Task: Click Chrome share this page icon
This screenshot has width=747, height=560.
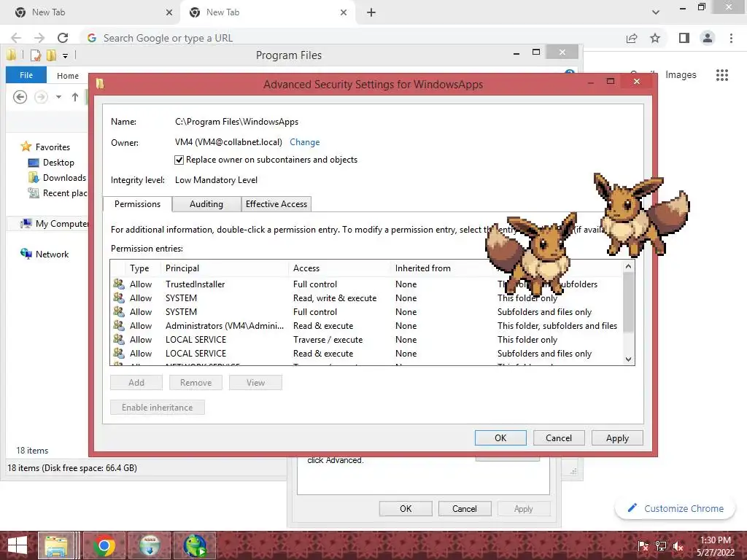Action: 632,38
